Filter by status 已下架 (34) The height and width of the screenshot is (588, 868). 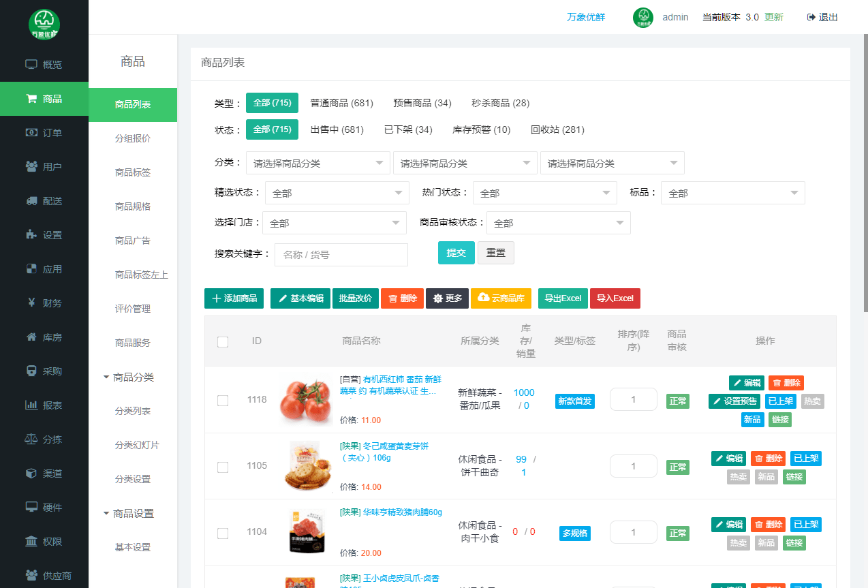pyautogui.click(x=408, y=129)
